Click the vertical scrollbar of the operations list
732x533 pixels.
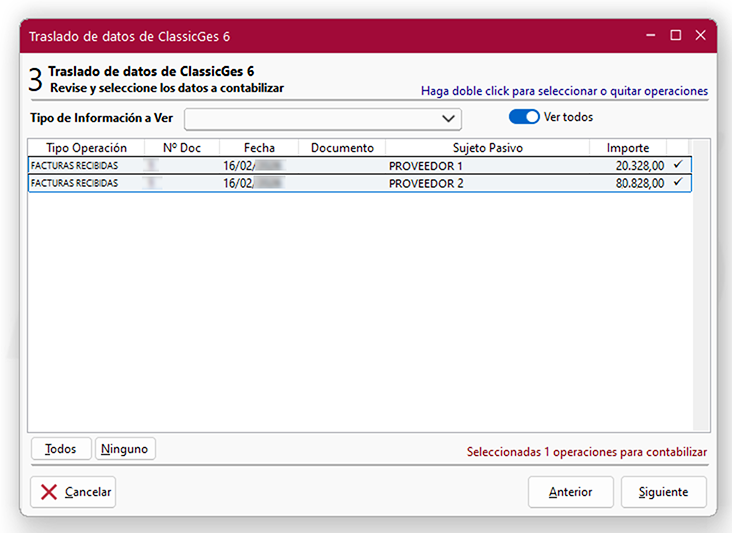[x=701, y=290]
